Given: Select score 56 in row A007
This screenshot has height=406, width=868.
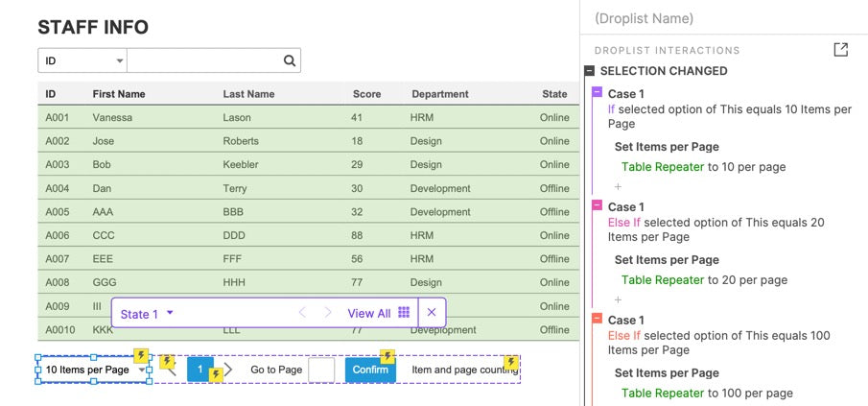Looking at the screenshot, I should 357,258.
